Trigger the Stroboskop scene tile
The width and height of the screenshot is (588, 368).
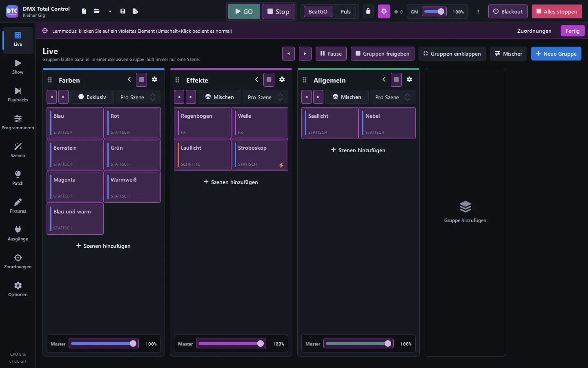point(260,155)
